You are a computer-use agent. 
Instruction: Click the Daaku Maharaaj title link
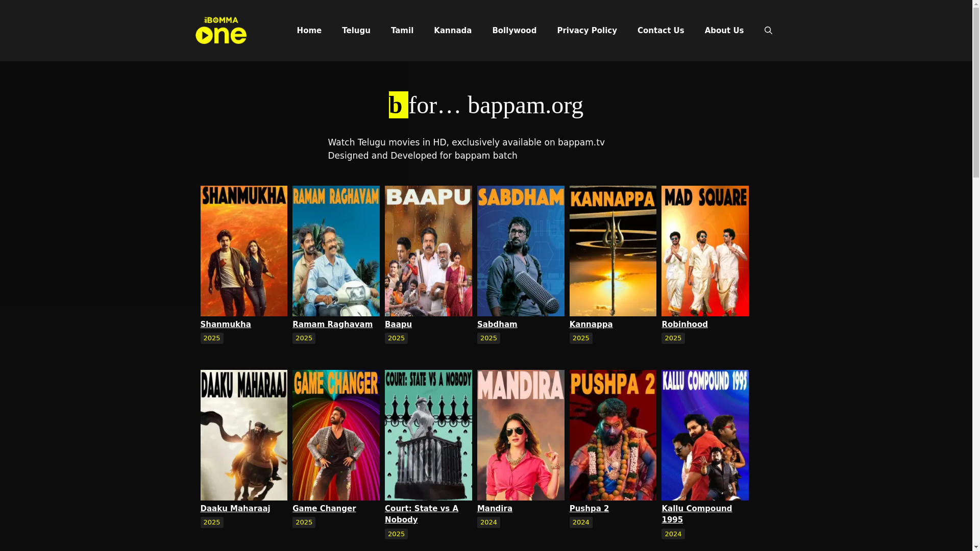[235, 509]
